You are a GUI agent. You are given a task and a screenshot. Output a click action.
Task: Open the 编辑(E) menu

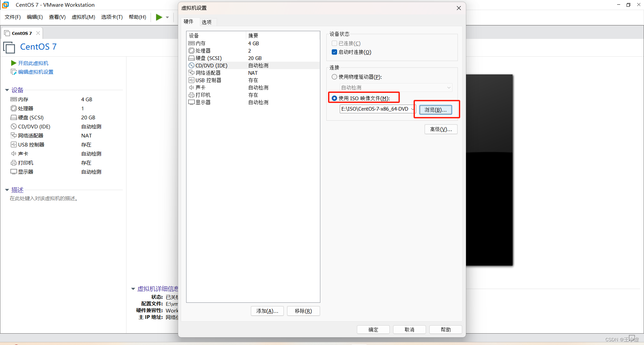tap(35, 17)
